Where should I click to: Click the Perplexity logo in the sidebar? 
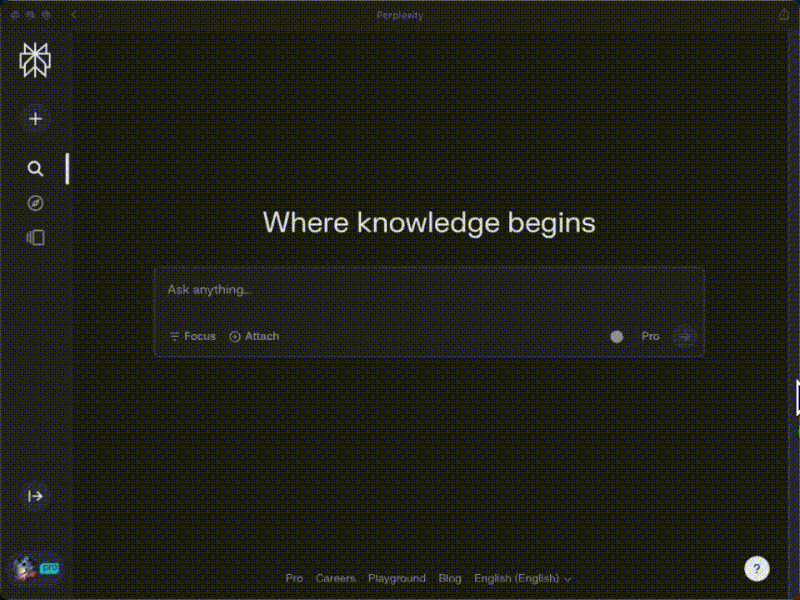35,60
